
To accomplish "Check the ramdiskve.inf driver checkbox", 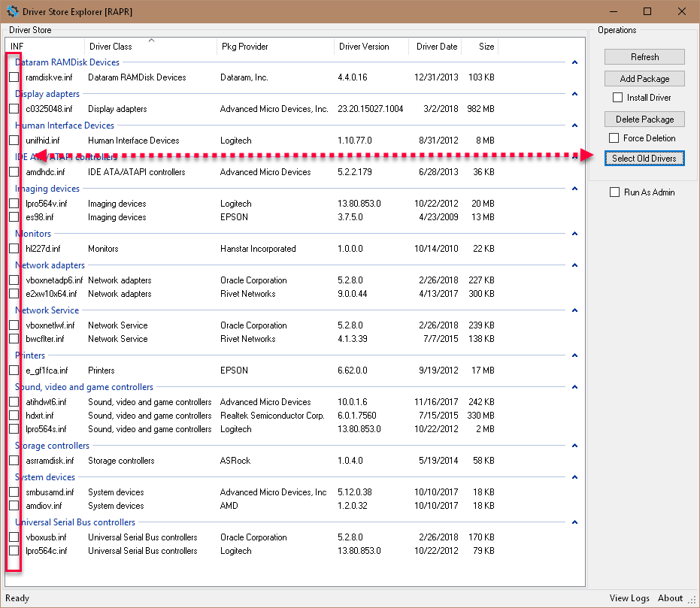I will [14, 77].
